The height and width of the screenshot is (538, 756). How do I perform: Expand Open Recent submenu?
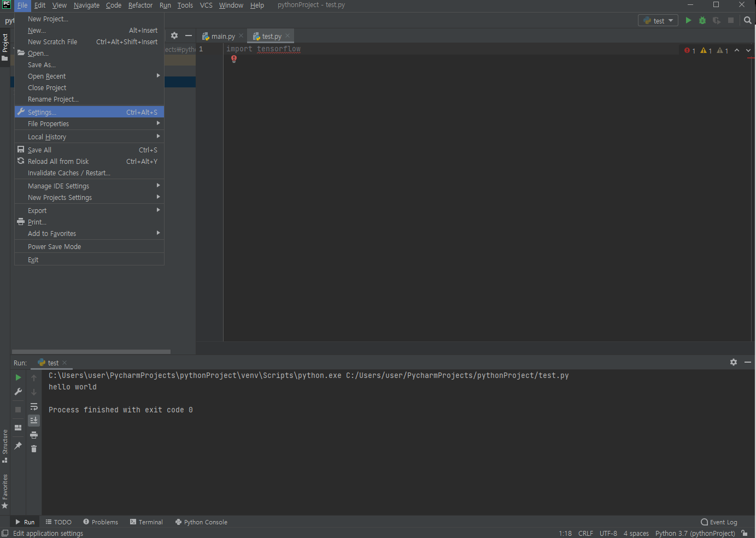click(x=90, y=76)
